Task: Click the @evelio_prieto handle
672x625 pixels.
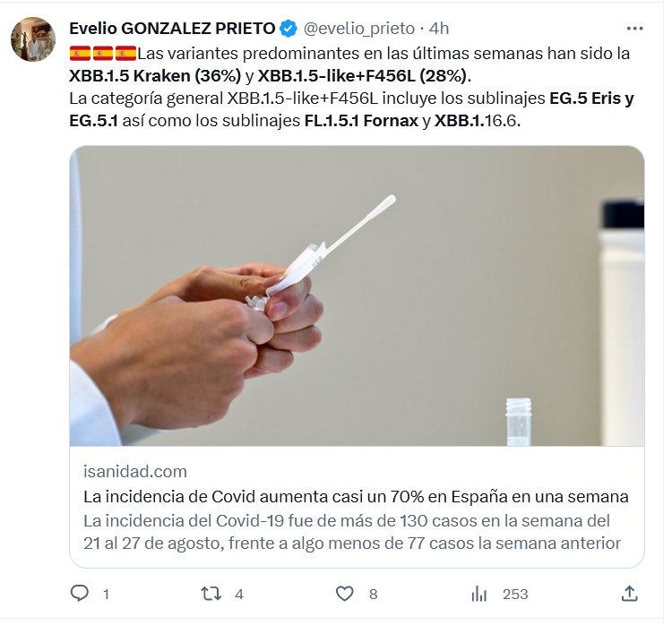Action: (359, 29)
